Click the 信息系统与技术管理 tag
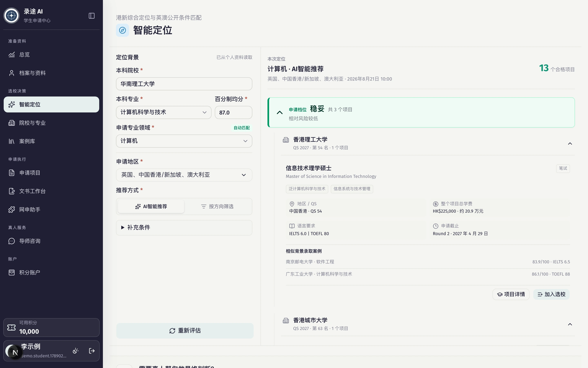This screenshot has width=588, height=368. [x=352, y=189]
